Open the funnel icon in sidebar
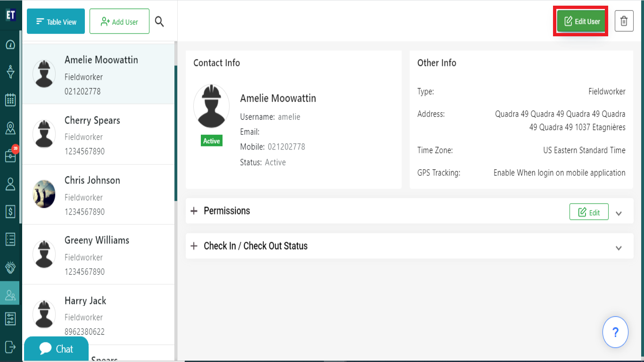The height and width of the screenshot is (362, 644). point(10,72)
